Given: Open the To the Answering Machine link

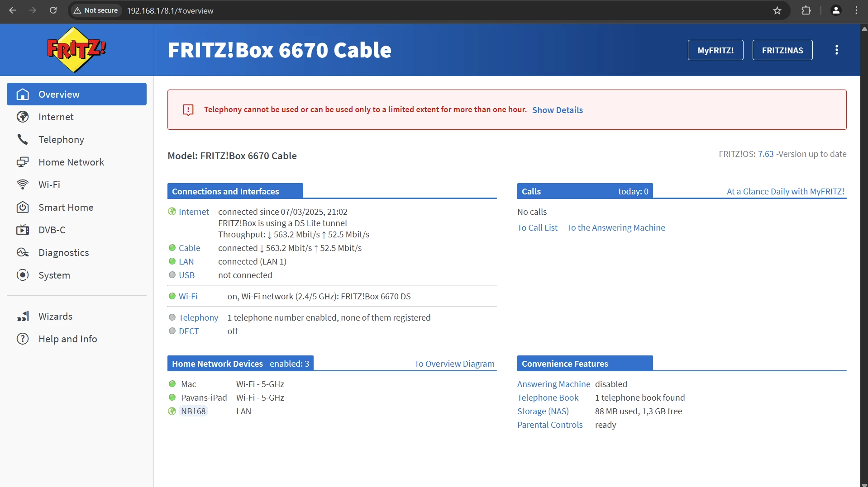Looking at the screenshot, I should [616, 227].
